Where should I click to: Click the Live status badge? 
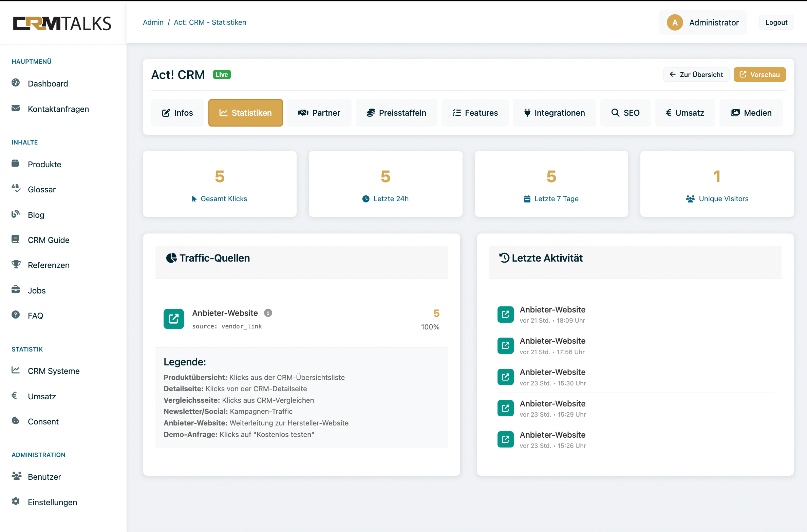[222, 75]
